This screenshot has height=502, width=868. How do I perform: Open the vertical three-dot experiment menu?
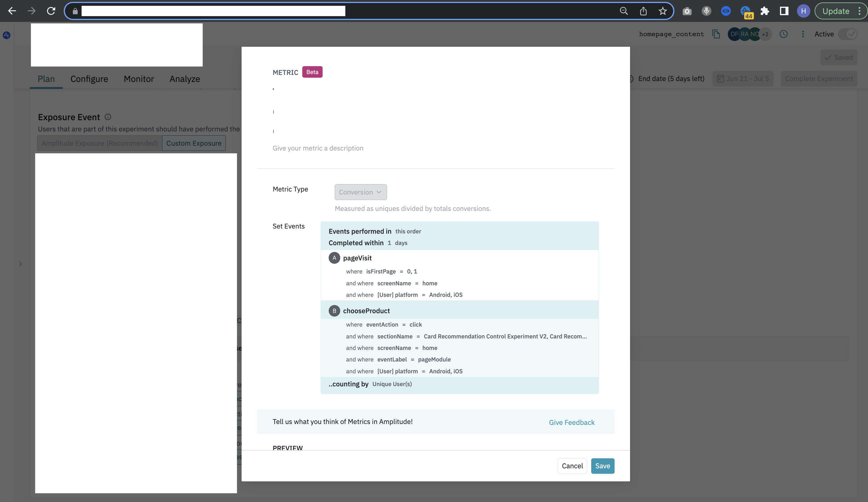[x=803, y=34]
